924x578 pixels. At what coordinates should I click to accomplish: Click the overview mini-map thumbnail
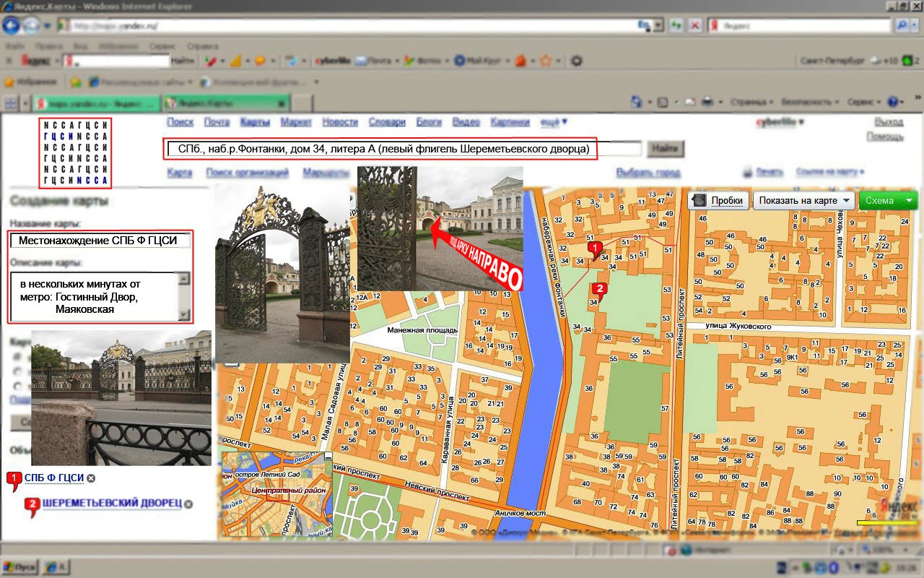(277, 494)
